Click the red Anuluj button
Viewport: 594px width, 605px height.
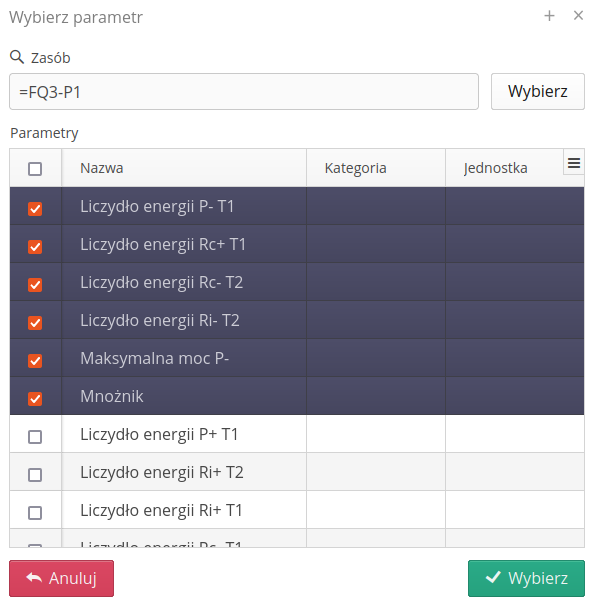(x=61, y=578)
